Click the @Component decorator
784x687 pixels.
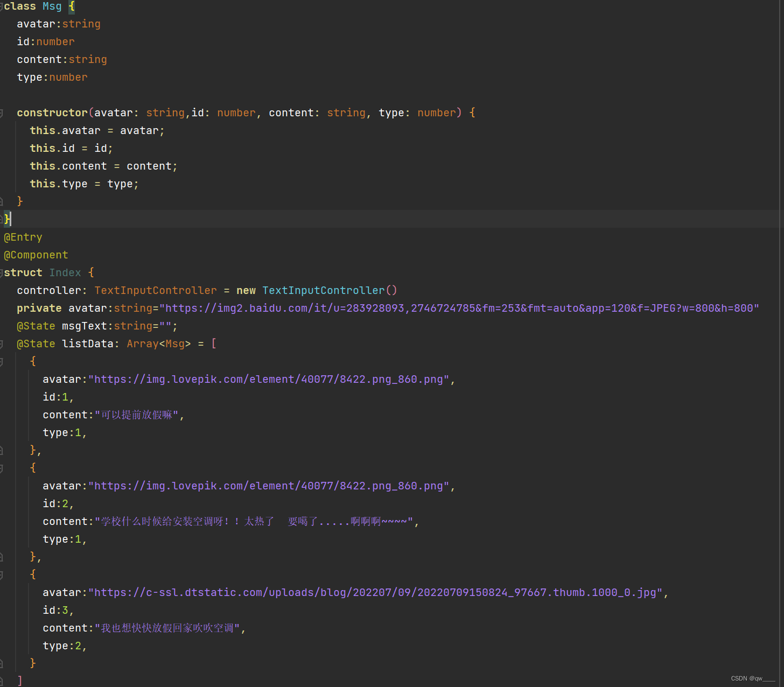(x=36, y=255)
